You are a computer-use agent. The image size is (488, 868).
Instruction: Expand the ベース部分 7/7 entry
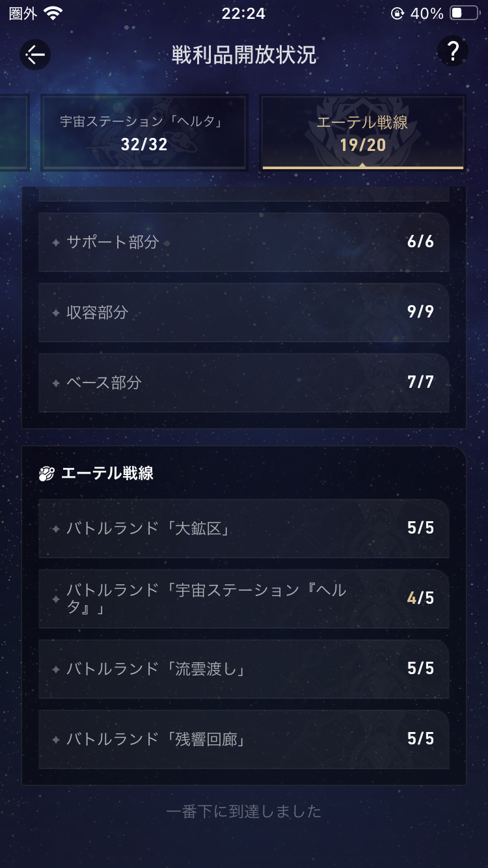pyautogui.click(x=243, y=383)
